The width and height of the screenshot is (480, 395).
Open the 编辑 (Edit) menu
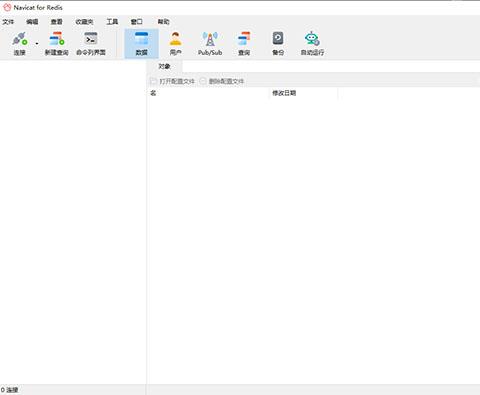point(32,22)
